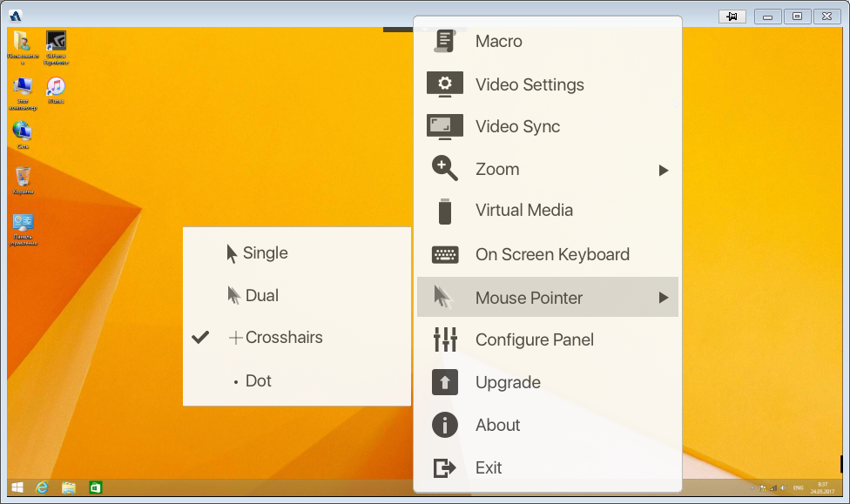This screenshot has height=504, width=850.
Task: Select the GeForce Experience desktop shortcut
Action: click(56, 48)
